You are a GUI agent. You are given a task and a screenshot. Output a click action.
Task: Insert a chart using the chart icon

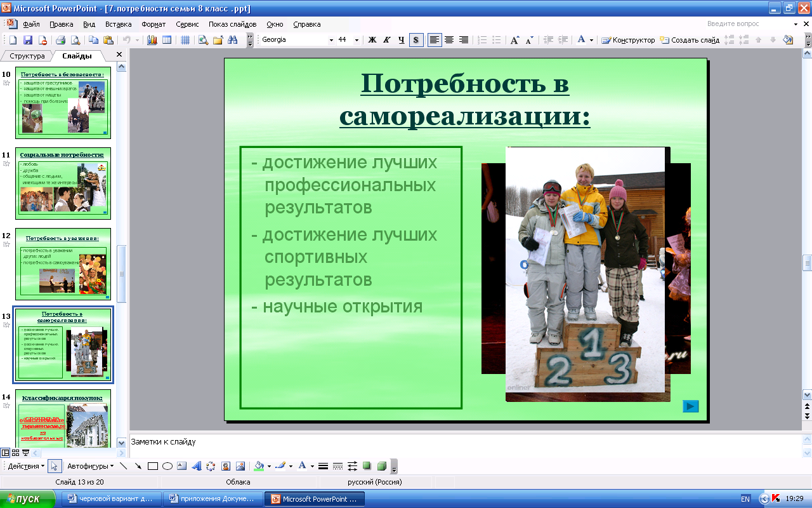(152, 40)
